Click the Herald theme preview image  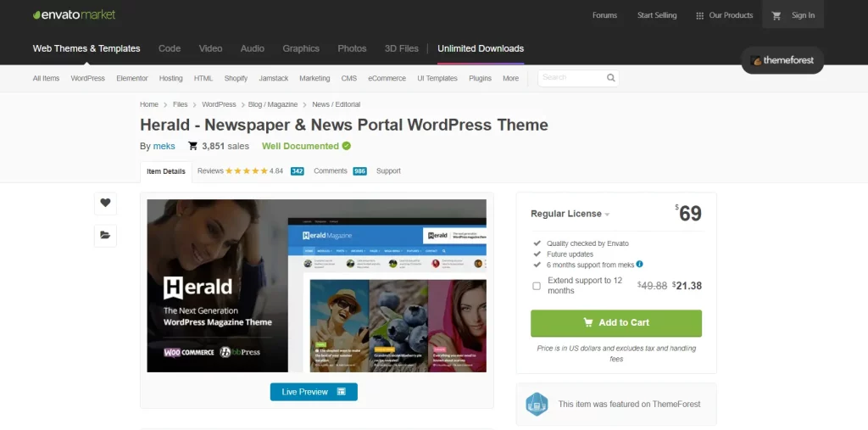point(317,286)
